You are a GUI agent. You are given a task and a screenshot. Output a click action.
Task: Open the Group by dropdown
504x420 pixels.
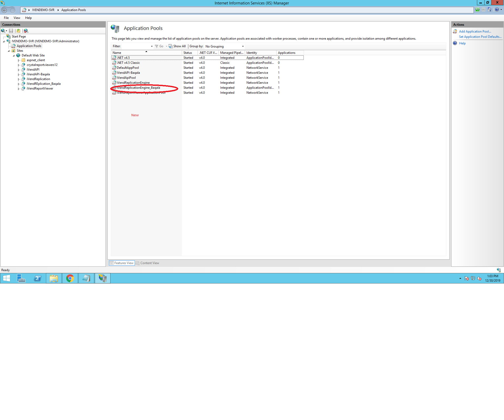[224, 46]
